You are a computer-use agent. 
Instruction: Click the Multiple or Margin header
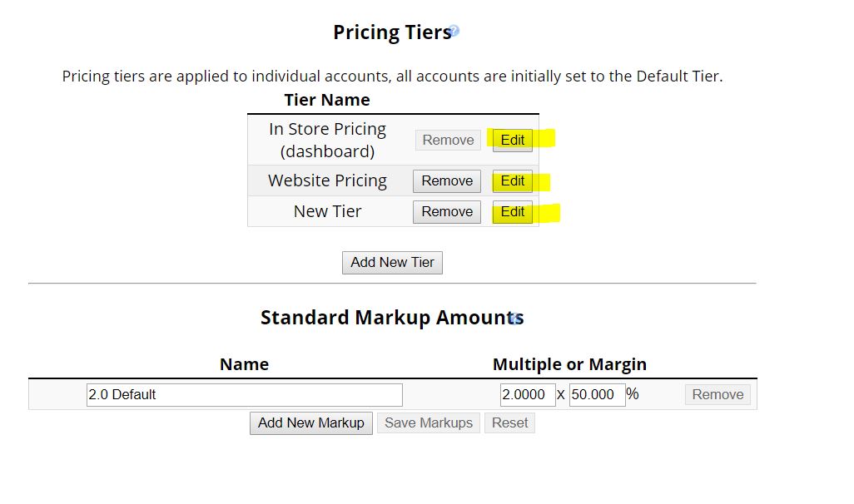tap(570, 364)
